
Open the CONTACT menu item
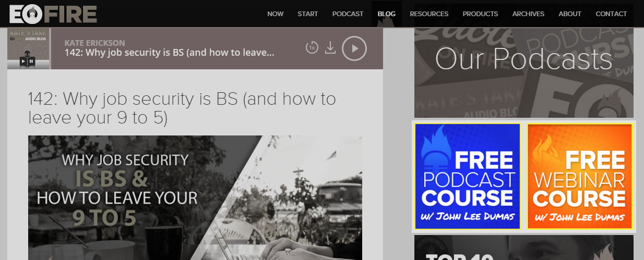pos(611,14)
